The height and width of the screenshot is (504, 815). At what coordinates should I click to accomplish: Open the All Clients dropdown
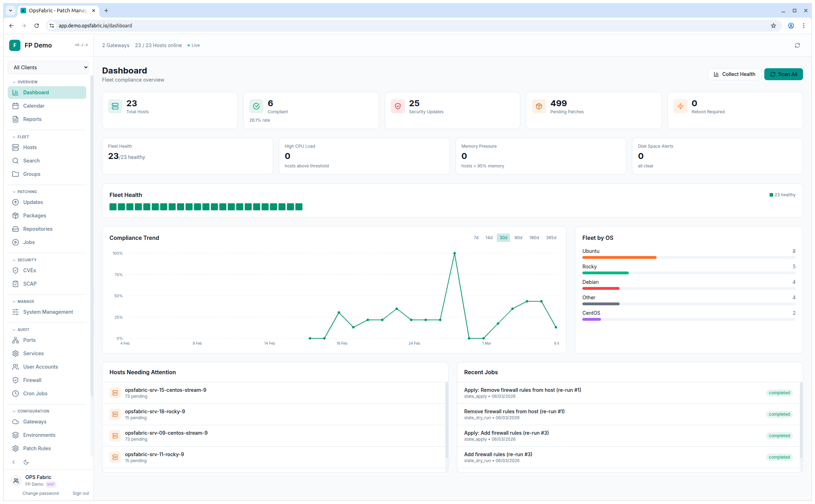48,67
